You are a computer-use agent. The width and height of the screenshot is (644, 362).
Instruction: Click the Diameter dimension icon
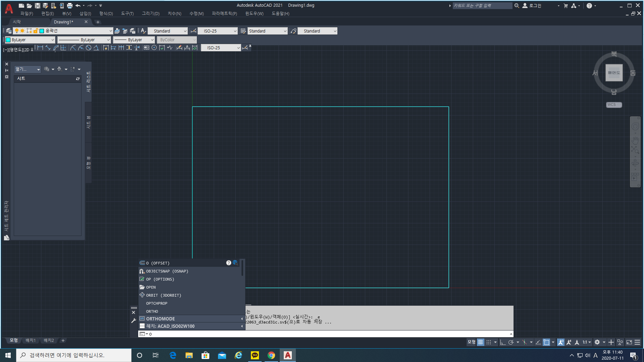89,48
